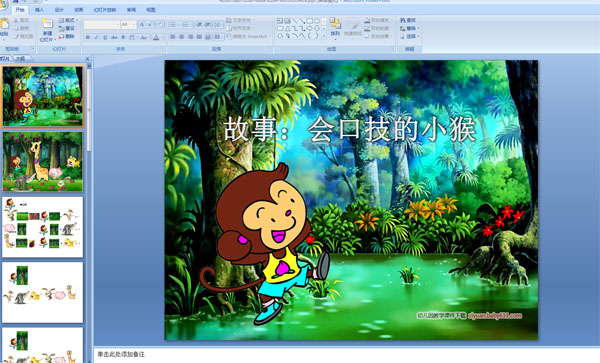Select the right arrow block shape

(310, 28)
